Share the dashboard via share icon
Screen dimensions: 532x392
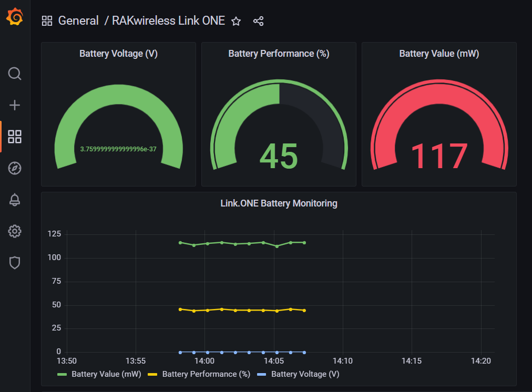coord(258,22)
